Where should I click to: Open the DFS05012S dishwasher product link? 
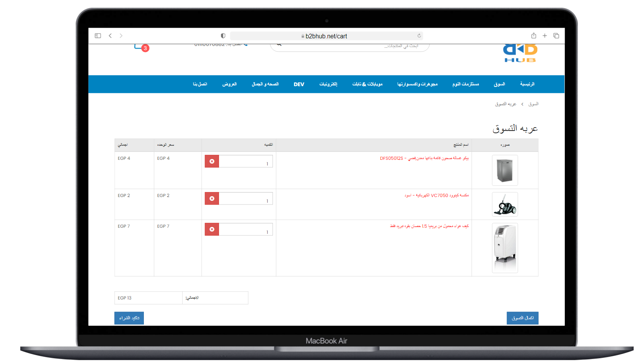coord(424,158)
